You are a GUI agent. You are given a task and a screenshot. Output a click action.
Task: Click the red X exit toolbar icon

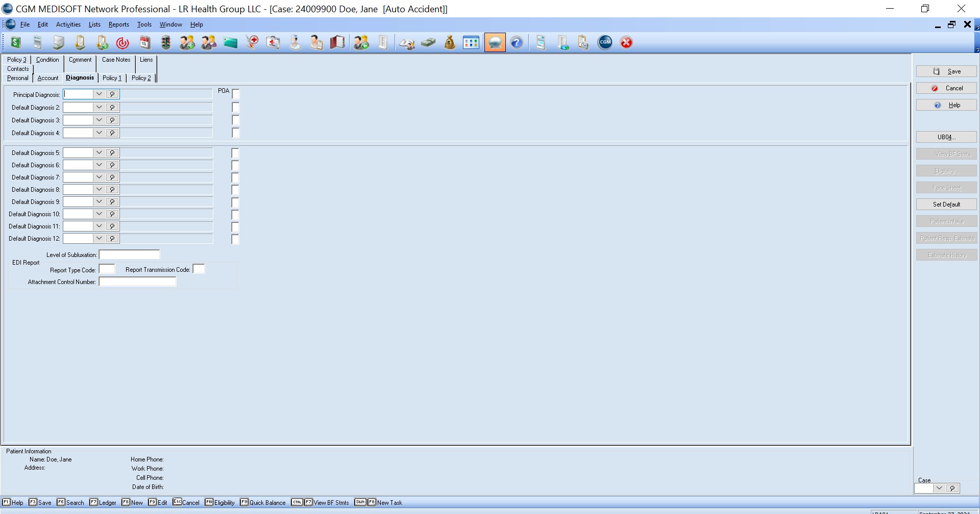tap(626, 43)
